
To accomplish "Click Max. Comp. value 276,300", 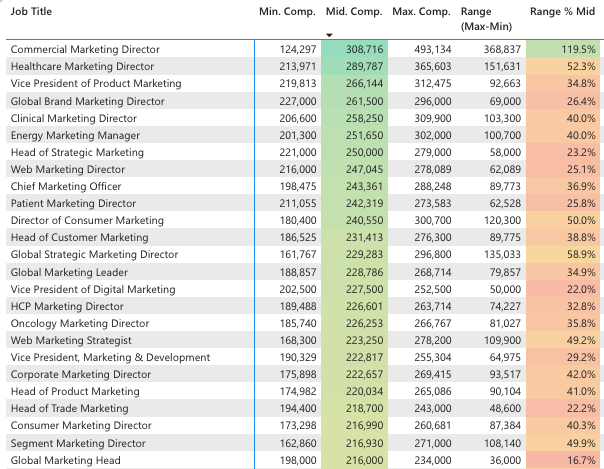I will (x=433, y=237).
